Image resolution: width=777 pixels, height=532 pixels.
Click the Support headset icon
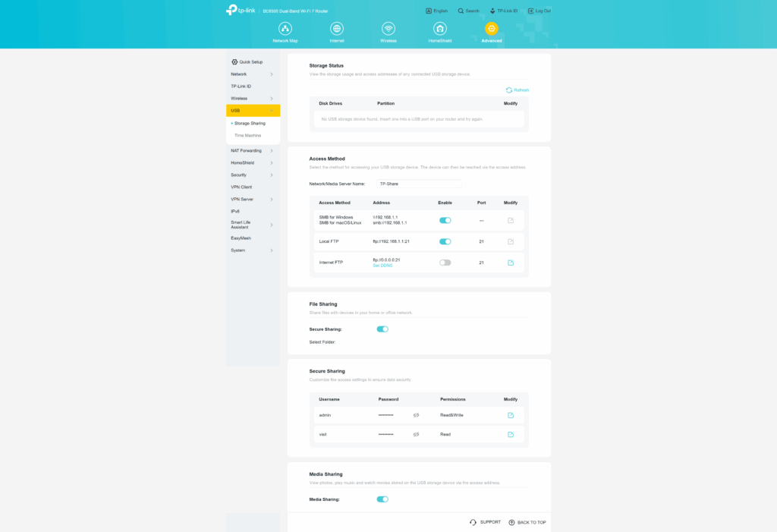(473, 522)
